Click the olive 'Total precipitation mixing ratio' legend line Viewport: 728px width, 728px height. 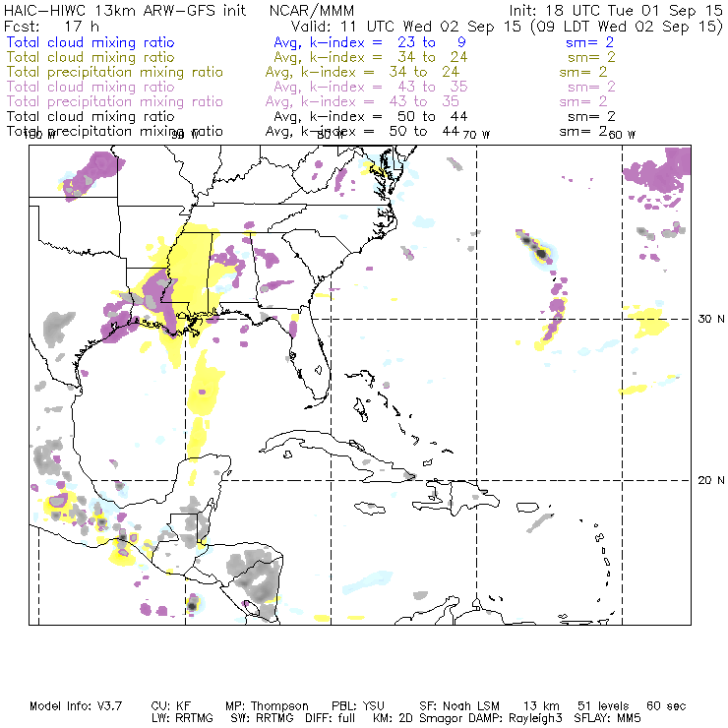115,72
